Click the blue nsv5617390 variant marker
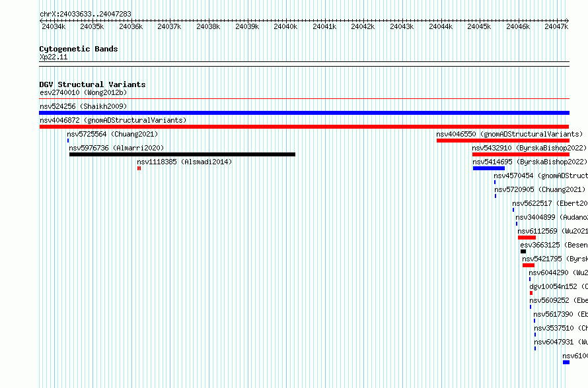 pyautogui.click(x=534, y=321)
